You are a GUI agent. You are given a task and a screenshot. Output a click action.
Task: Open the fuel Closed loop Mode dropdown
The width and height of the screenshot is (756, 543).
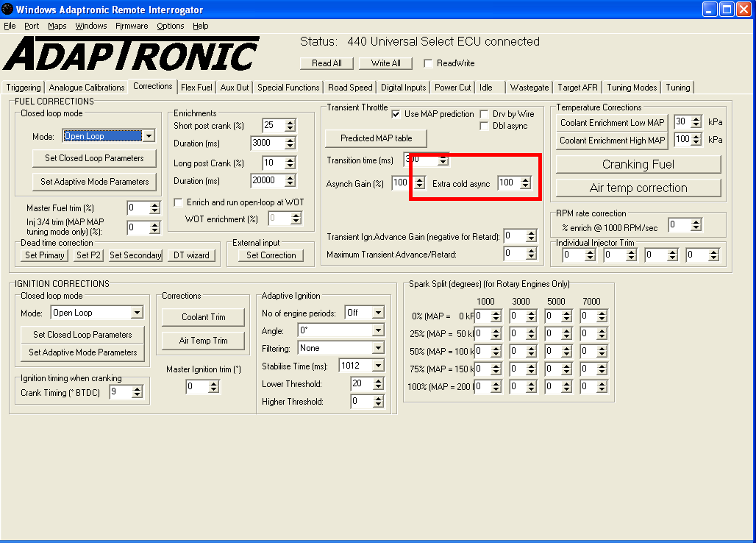tap(149, 136)
